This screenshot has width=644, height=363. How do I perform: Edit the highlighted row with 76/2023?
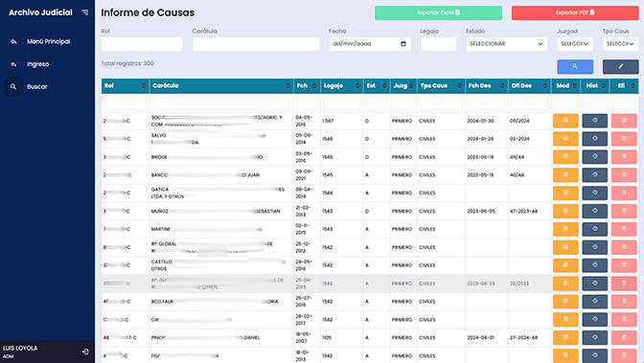[565, 284]
